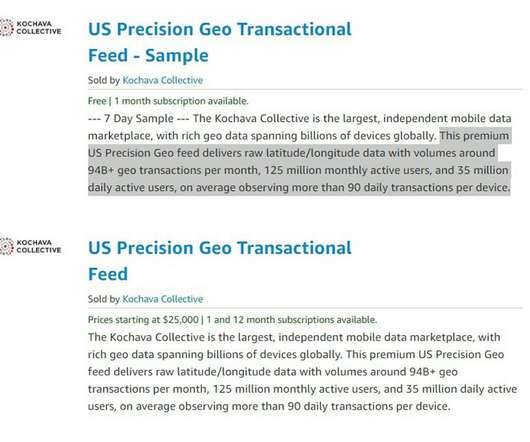Open the US Precision Geo Transactional Feed - Sample title
The height and width of the screenshot is (442, 530).
[x=220, y=42]
